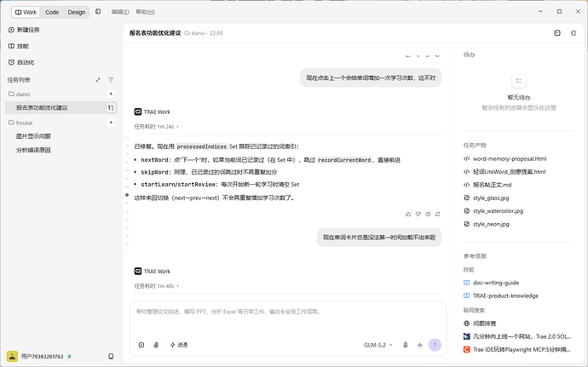Toggle the right info panel icon
This screenshot has height=367, width=588.
(574, 33)
